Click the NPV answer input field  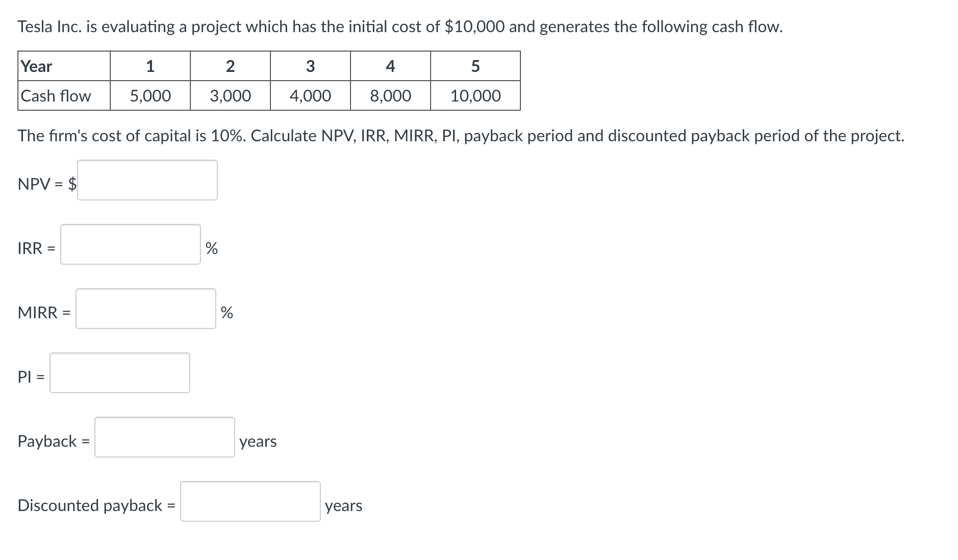pyautogui.click(x=147, y=180)
